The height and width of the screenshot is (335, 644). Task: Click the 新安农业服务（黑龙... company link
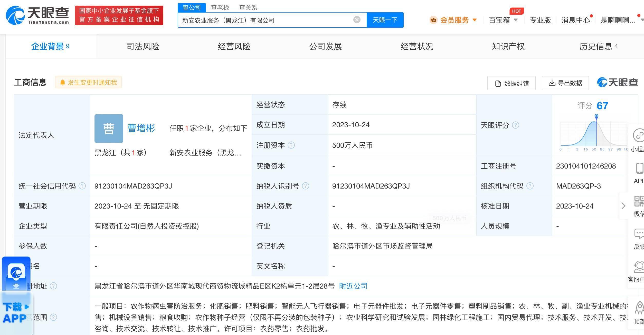(205, 153)
